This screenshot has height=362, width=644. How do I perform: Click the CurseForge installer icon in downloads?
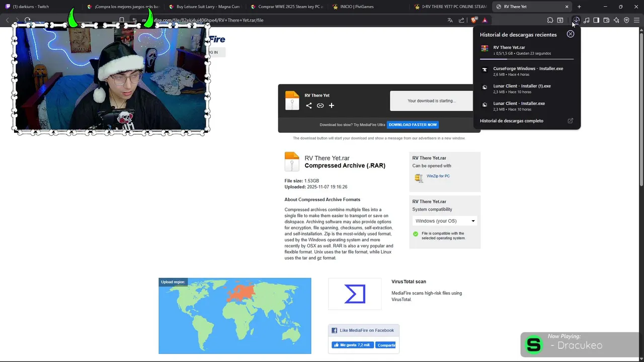(x=485, y=70)
